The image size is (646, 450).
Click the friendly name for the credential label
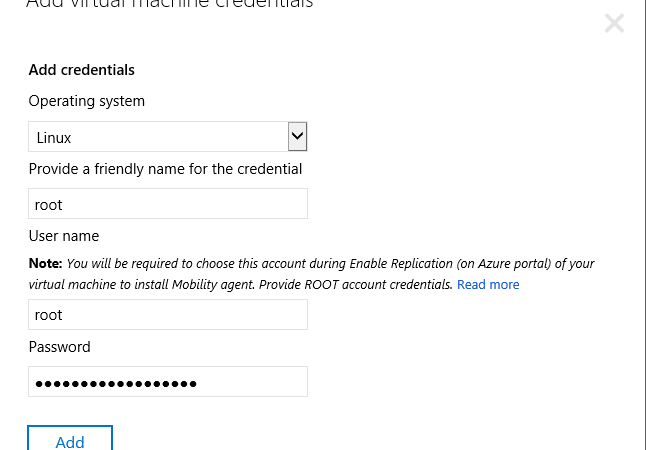[x=165, y=169]
